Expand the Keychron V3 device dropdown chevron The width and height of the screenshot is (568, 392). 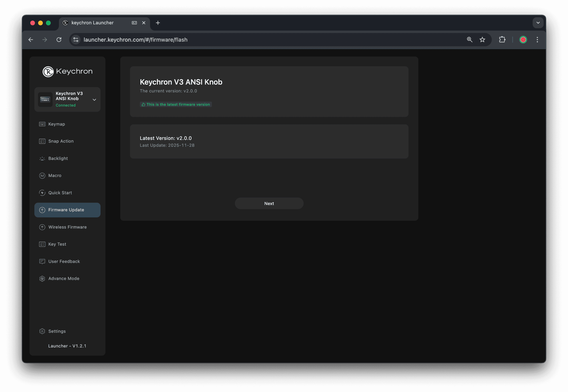pyautogui.click(x=94, y=99)
